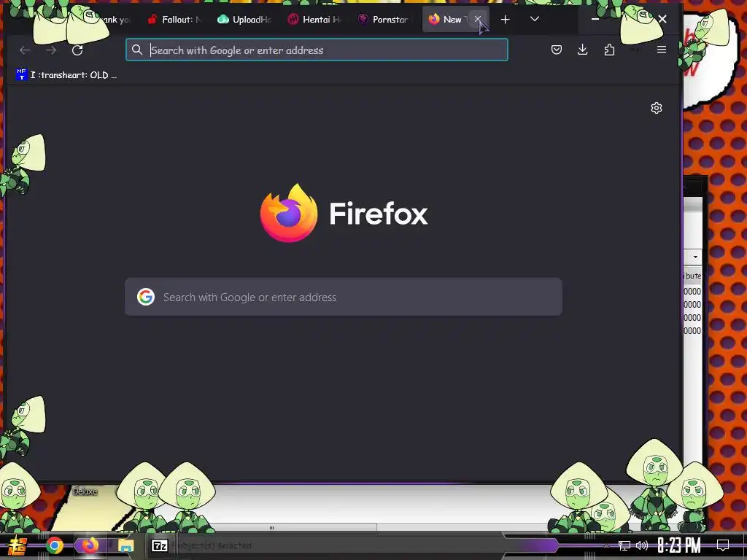Open the network tray icon

point(624,545)
